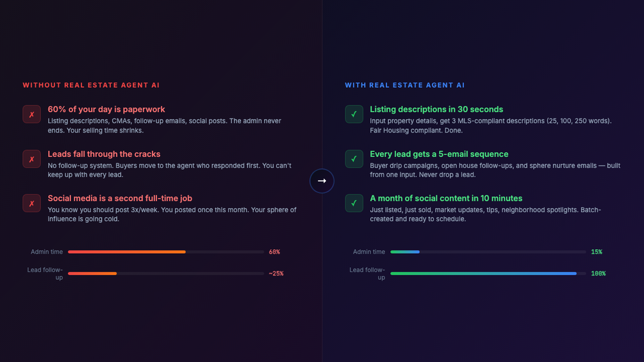644x362 pixels.
Task: Click red Admin time bar at 60%
Action: (127, 252)
